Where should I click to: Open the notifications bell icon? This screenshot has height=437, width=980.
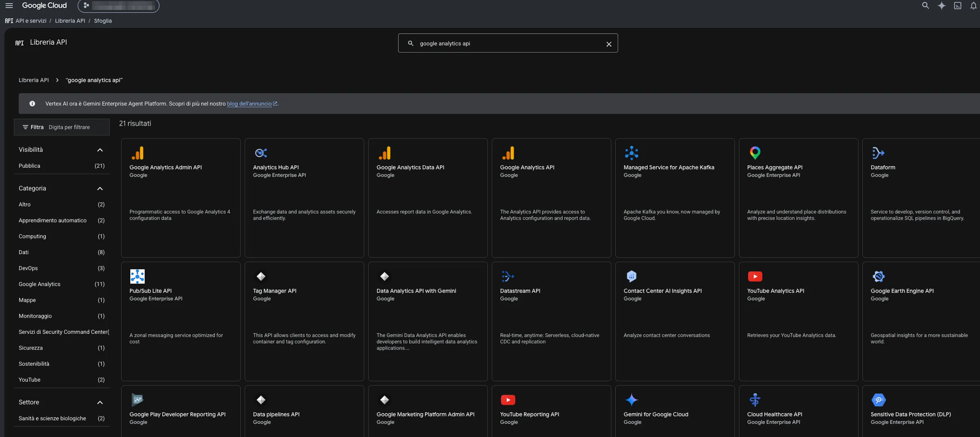point(973,6)
